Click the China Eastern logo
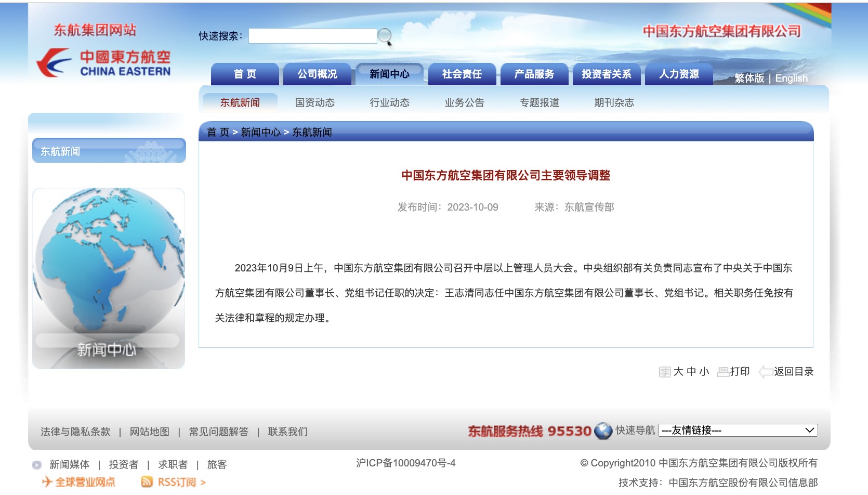Viewport: 868px width, 495px height. (x=103, y=63)
